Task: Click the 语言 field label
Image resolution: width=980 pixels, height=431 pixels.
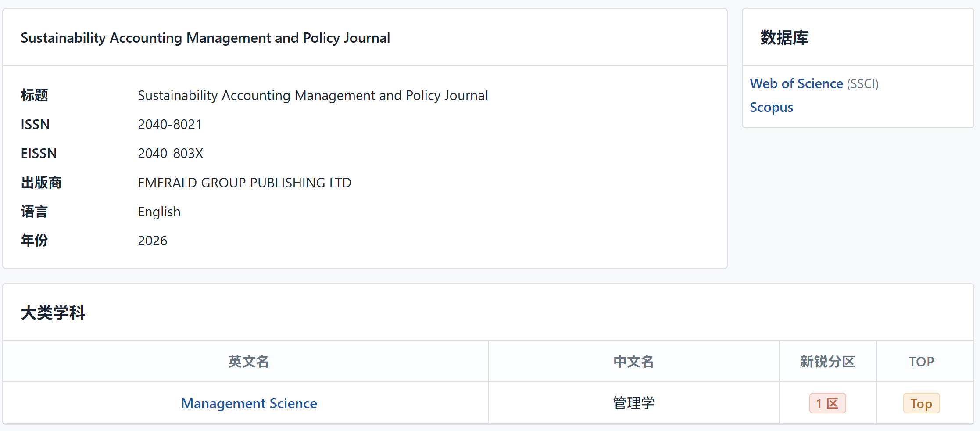Action: point(34,212)
